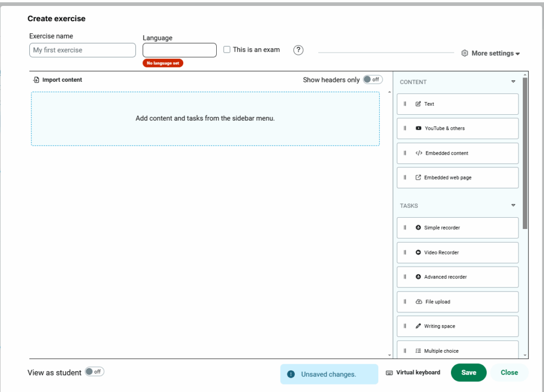Enable the View as student toggle
The height and width of the screenshot is (392, 544).
[x=95, y=372]
